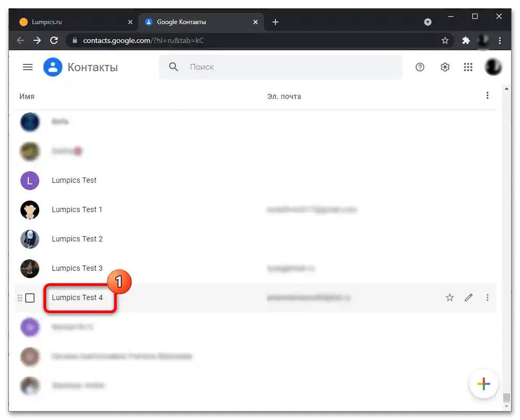Image resolution: width=520 pixels, height=420 pixels.
Task: Maximize the browser window
Action: tap(475, 16)
